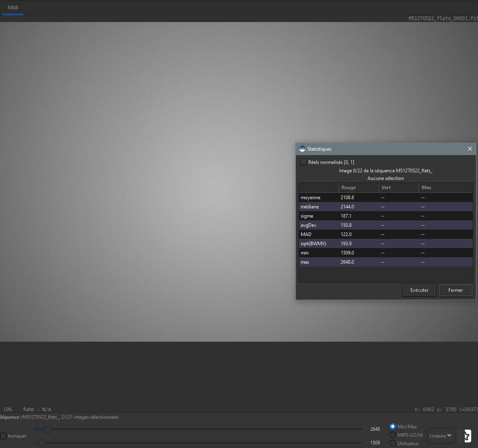The height and width of the screenshot is (448, 478).
Task: Select the sigma row
Action: pos(386,216)
